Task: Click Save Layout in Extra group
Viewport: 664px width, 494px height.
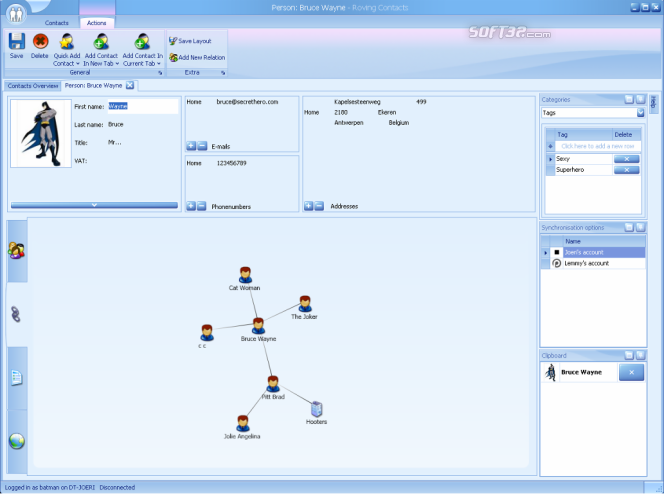Action: [190, 41]
